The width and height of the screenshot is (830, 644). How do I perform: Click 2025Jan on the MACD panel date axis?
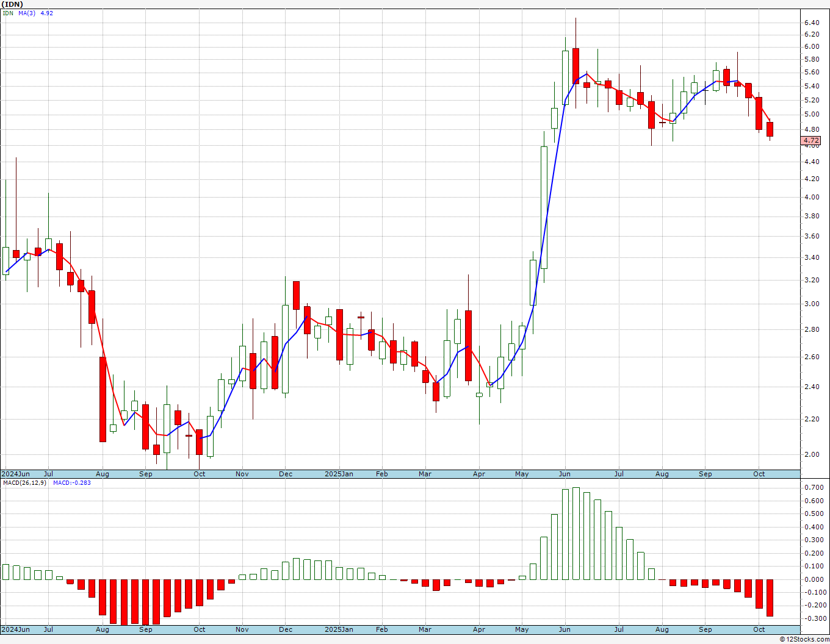339,629
